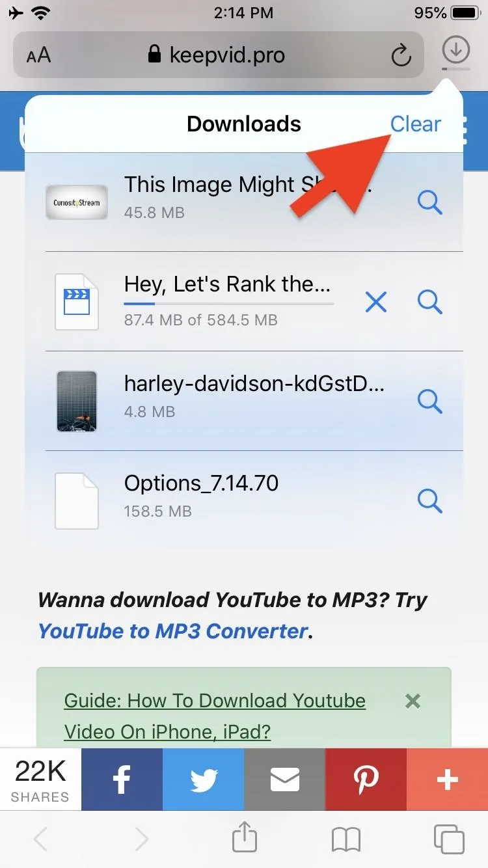Tap the reload page icon
This screenshot has height=868, width=488.
(401, 55)
